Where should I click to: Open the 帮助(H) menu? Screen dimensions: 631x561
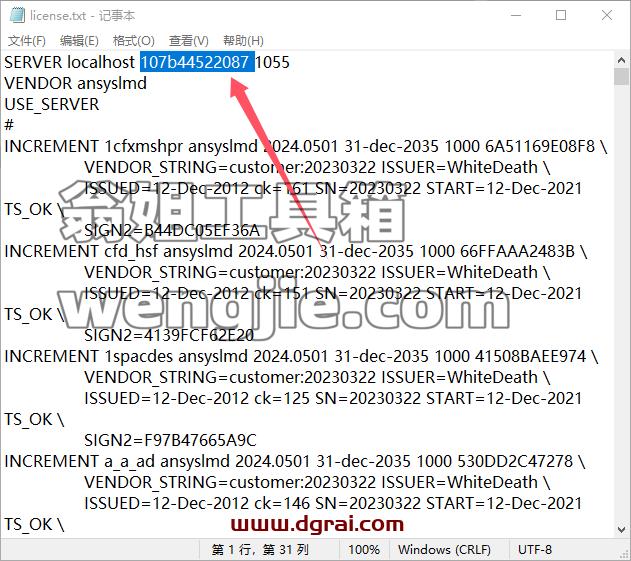[x=243, y=41]
